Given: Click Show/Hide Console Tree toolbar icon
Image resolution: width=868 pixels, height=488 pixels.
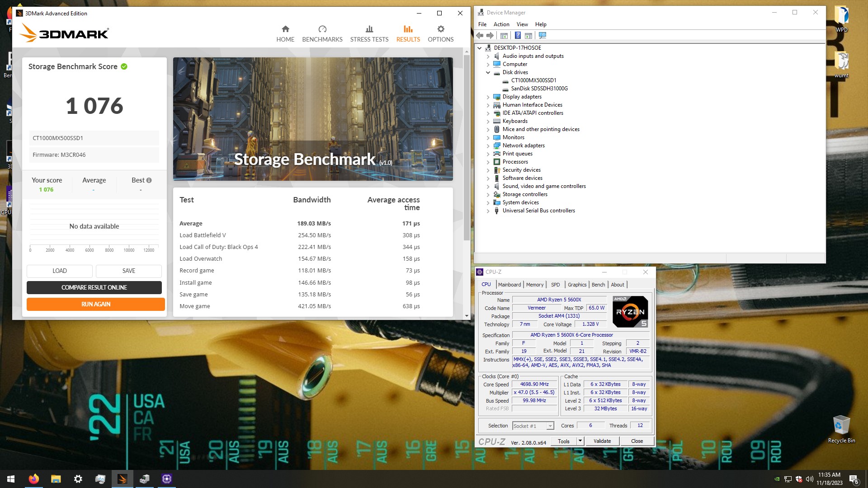Looking at the screenshot, I should tap(504, 35).
